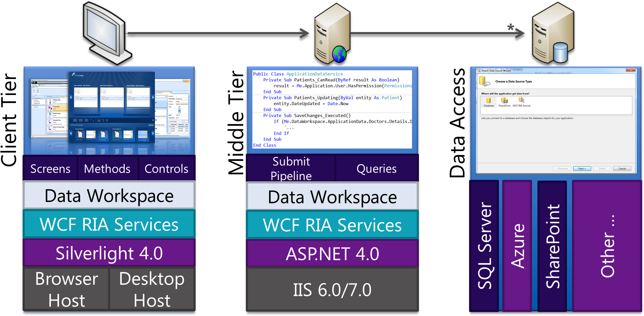
Task: Select the WCF RIA Service wizard icon
Action: [x=521, y=102]
